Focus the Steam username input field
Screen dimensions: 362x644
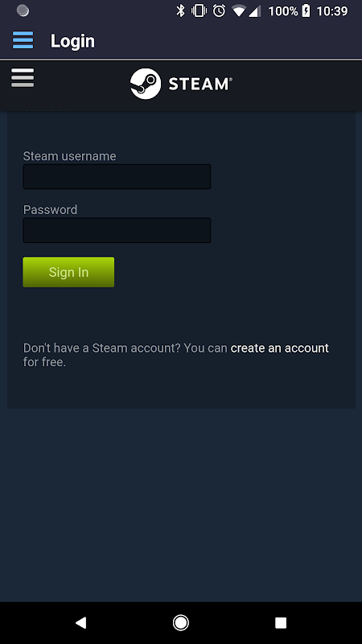pos(117,176)
